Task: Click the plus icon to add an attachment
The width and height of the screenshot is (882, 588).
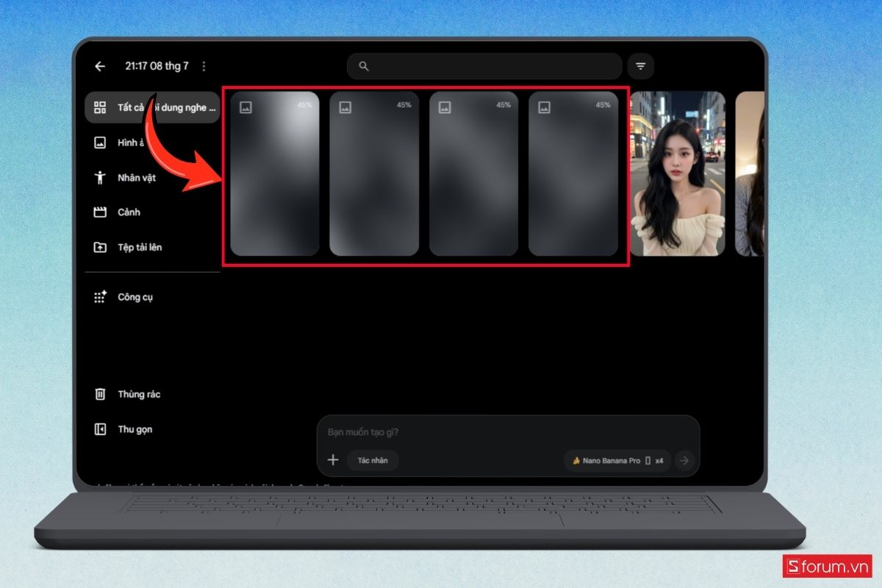Action: [333, 460]
